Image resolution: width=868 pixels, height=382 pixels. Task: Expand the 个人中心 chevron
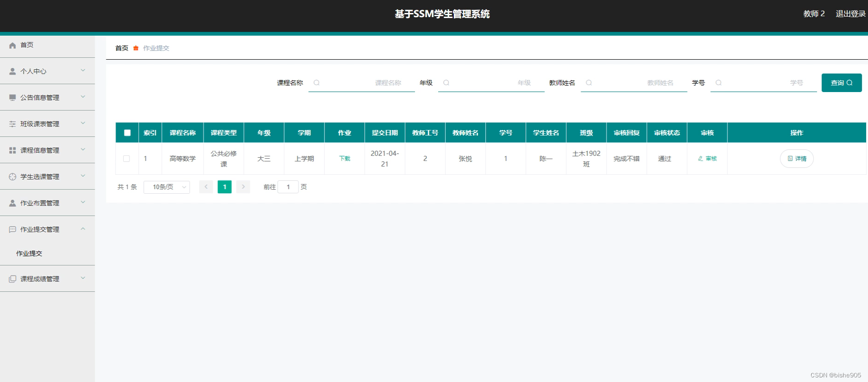(x=83, y=70)
